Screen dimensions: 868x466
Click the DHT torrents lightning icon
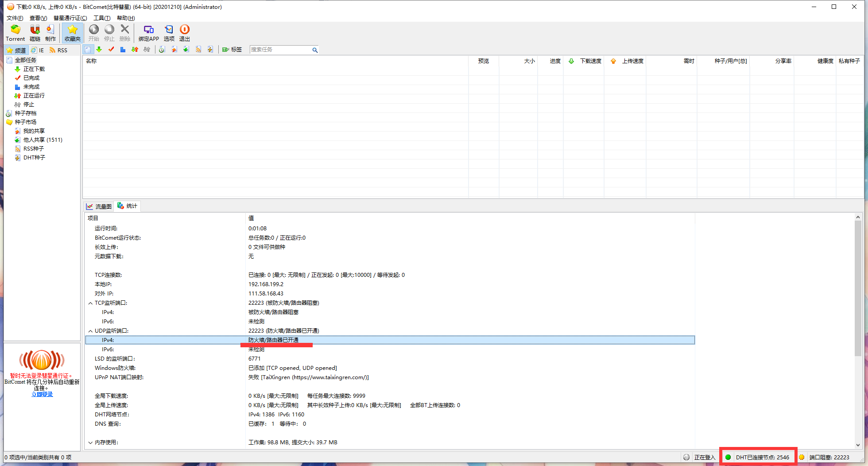pyautogui.click(x=210, y=50)
